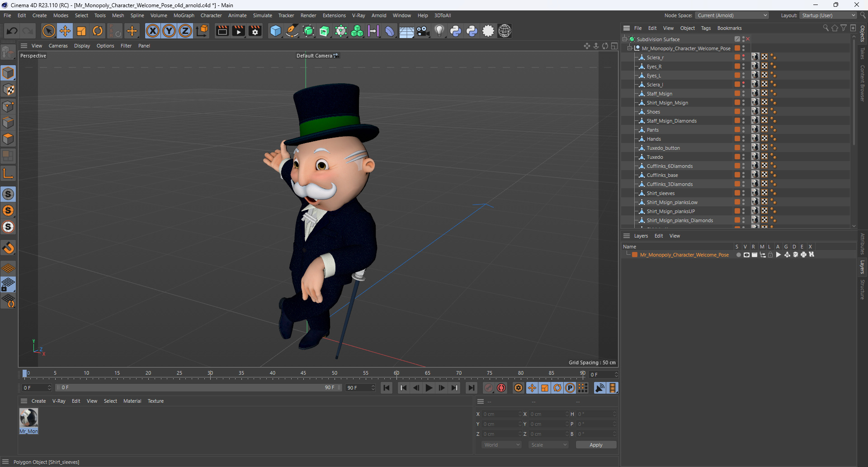
Task: Open the Layers vertical tab on right
Action: [x=862, y=267]
